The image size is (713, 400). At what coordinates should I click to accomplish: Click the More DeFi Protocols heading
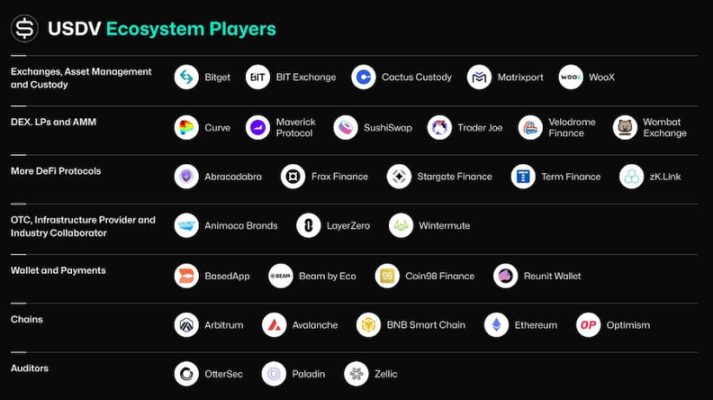click(56, 171)
